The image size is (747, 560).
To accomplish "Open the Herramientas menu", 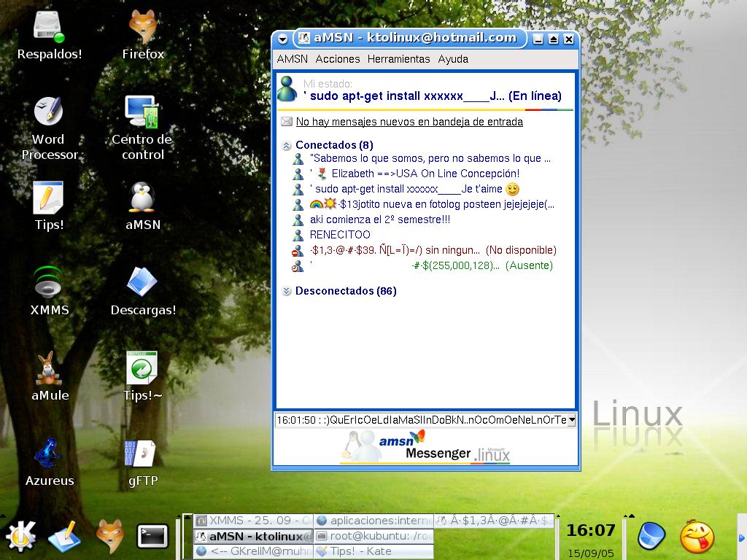I will 399,59.
